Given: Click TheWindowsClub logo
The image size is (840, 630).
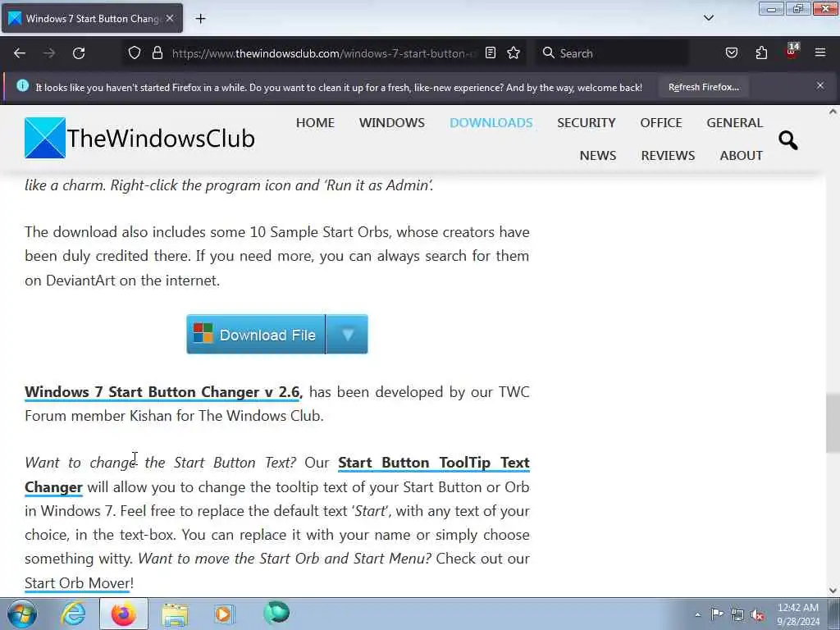Looking at the screenshot, I should 139,138.
